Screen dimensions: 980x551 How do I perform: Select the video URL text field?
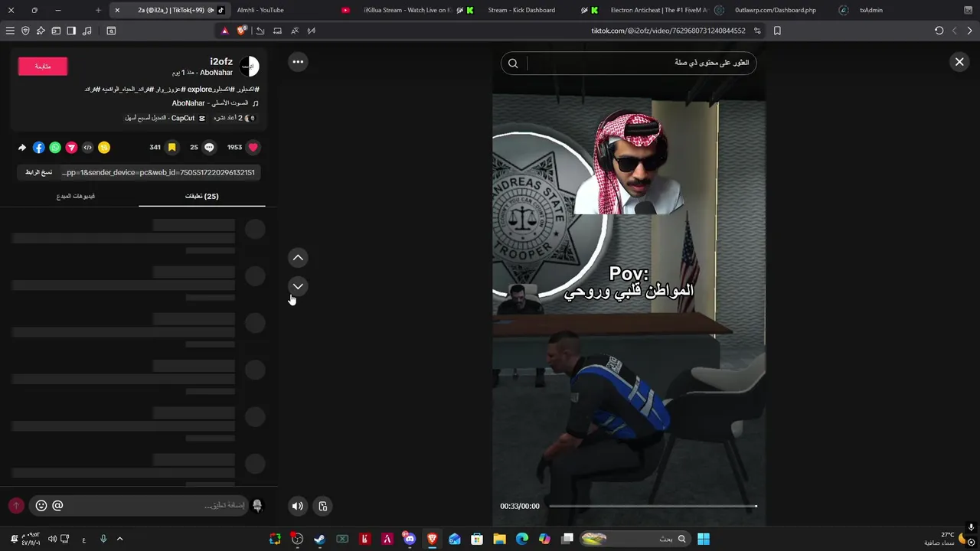[x=158, y=172]
